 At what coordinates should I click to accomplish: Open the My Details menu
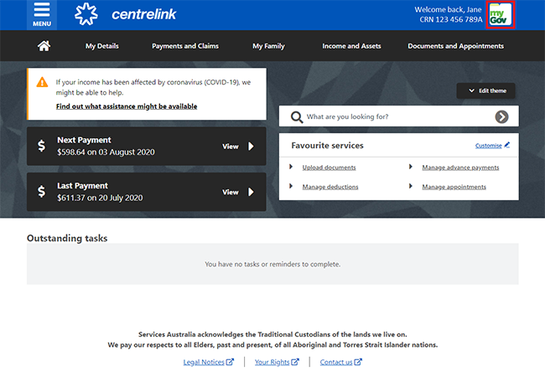(102, 46)
